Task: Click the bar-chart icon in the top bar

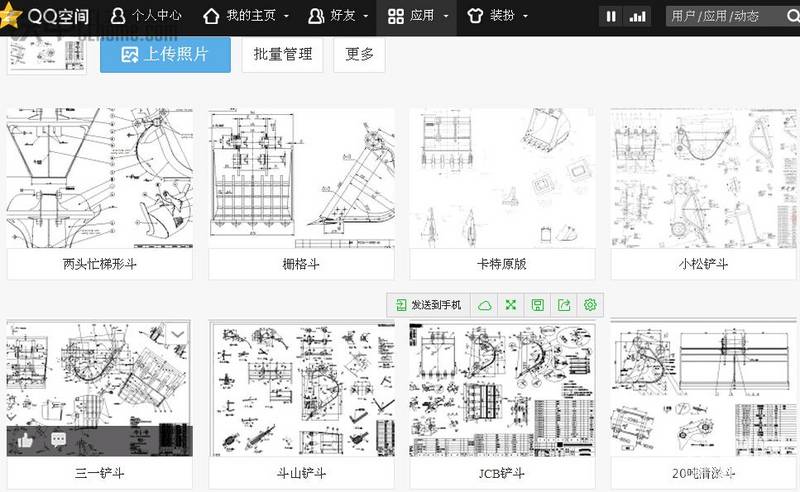Action: click(x=638, y=17)
